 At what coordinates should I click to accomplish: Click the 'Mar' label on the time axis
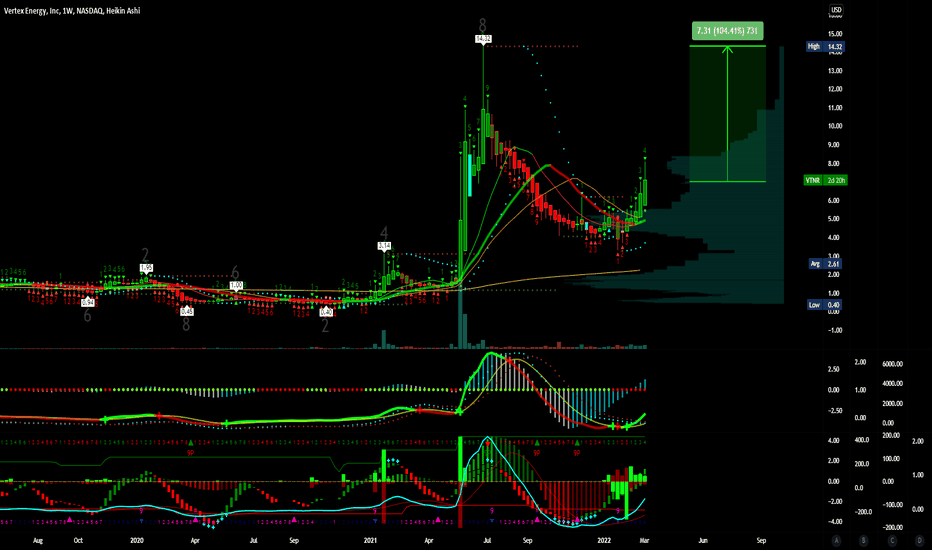[x=644, y=540]
